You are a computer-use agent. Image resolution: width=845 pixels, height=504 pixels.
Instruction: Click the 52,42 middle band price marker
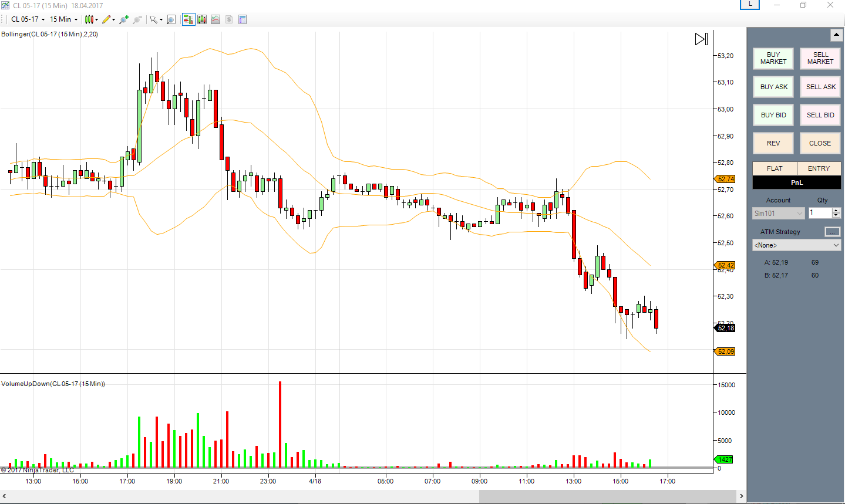tap(726, 265)
